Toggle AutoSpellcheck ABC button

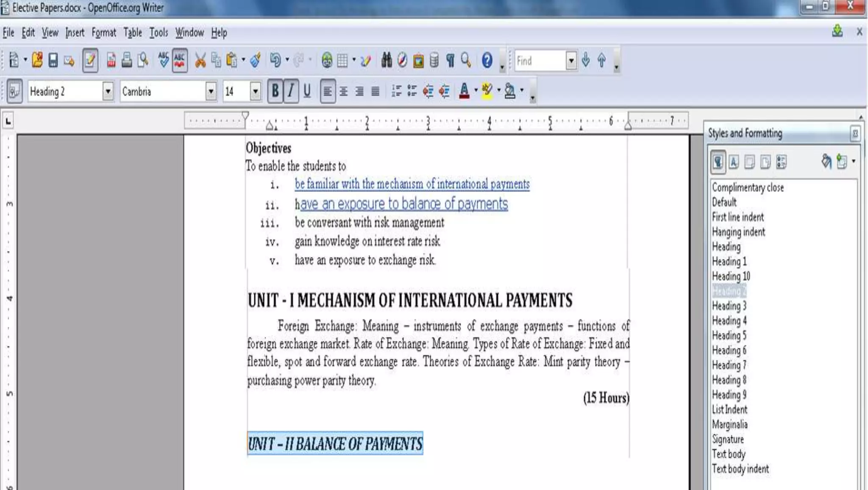[180, 60]
